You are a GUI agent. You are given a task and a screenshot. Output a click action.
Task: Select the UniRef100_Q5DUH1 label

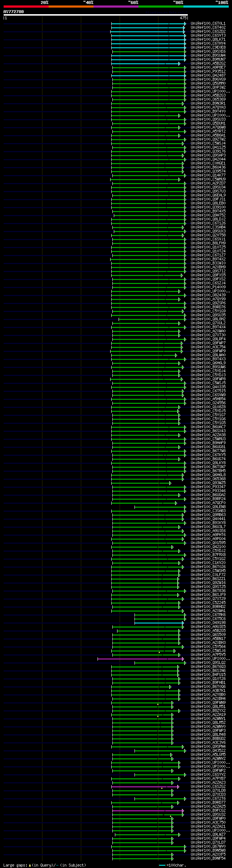tap(208, 123)
